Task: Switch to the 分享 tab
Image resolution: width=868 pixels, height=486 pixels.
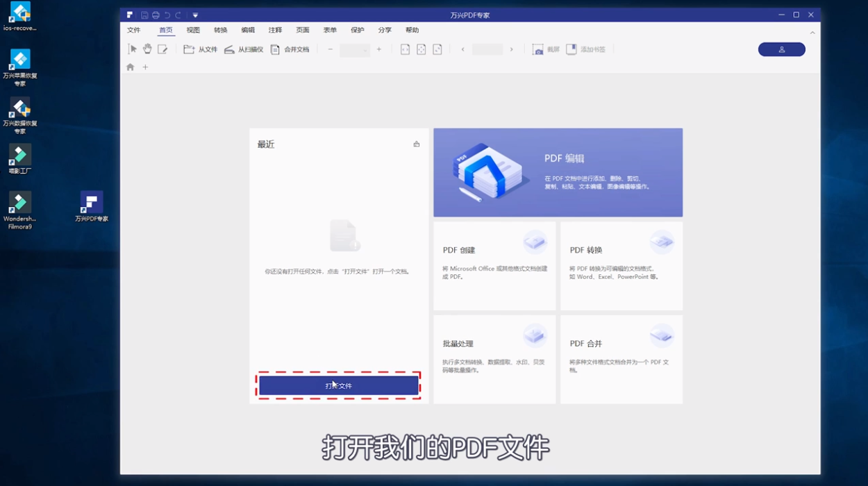Action: point(385,30)
